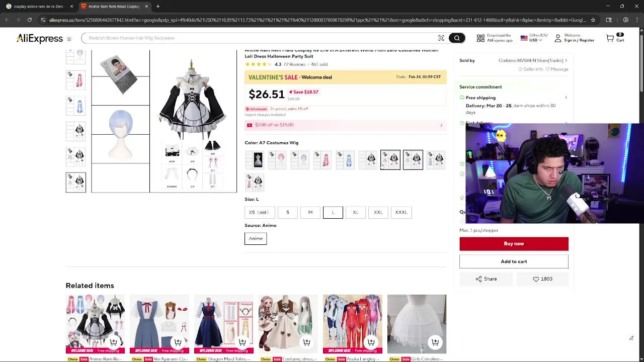This screenshot has height=362, width=644.
Task: Choose size S
Action: [288, 212]
